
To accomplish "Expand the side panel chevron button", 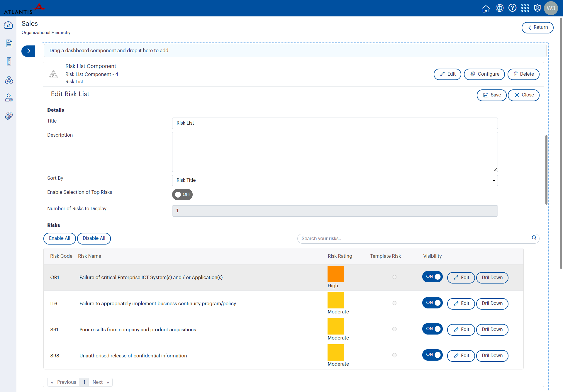I will pos(28,51).
